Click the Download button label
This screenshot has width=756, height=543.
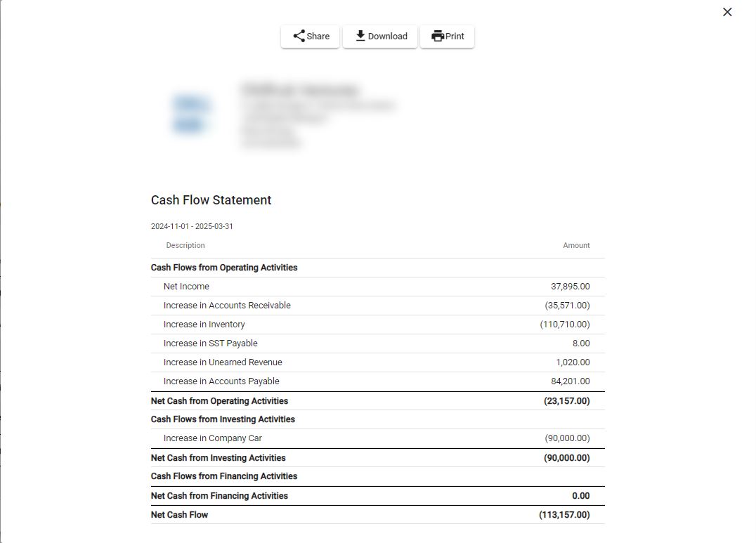(x=388, y=36)
